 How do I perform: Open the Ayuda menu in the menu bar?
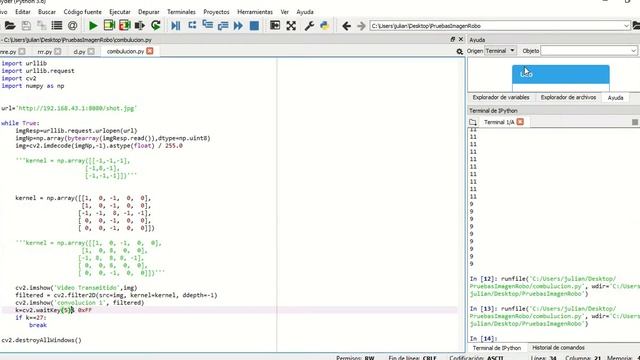pyautogui.click(x=305, y=12)
